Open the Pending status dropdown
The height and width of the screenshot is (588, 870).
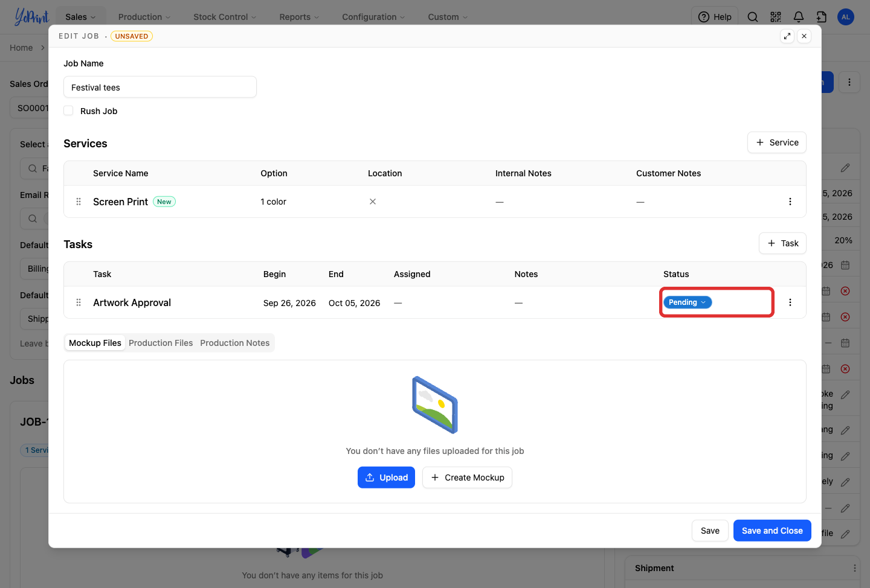[688, 302]
